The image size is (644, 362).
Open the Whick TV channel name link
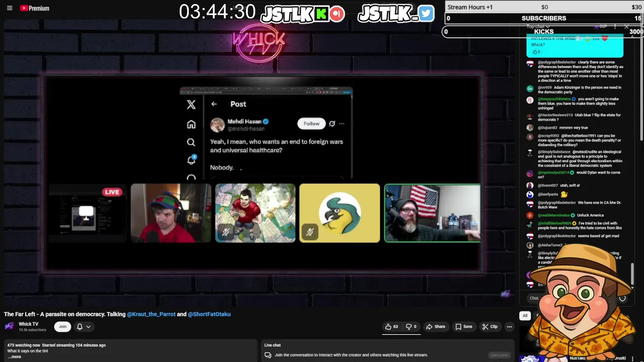point(28,324)
